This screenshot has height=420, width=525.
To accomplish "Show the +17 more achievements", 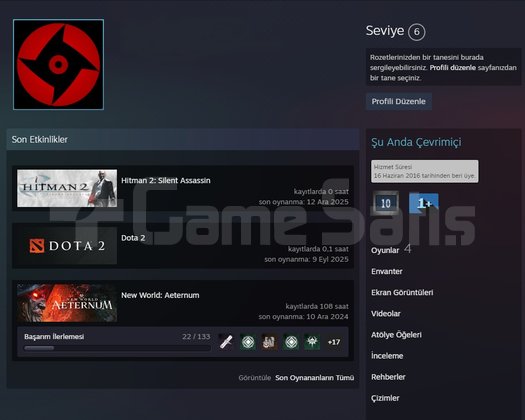I will pyautogui.click(x=334, y=342).
